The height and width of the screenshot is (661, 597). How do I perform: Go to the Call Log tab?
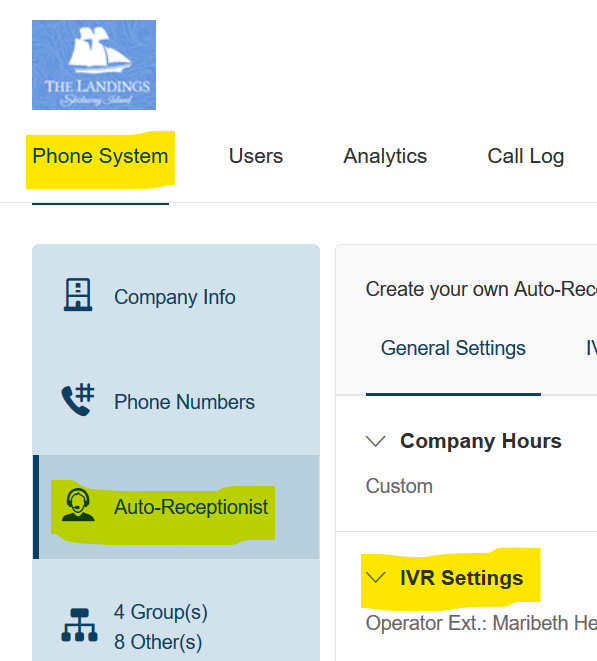(x=526, y=156)
